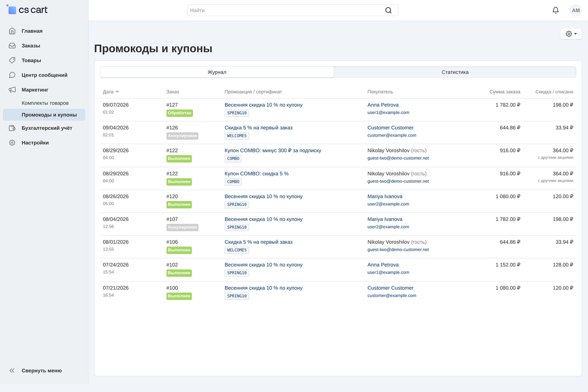Sort by the Дата column arrow
The image size is (588, 392).
pos(117,92)
